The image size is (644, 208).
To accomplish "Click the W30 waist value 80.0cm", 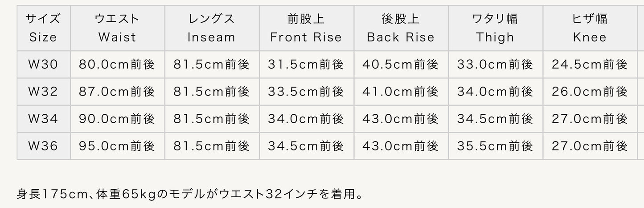I will 117,65.
